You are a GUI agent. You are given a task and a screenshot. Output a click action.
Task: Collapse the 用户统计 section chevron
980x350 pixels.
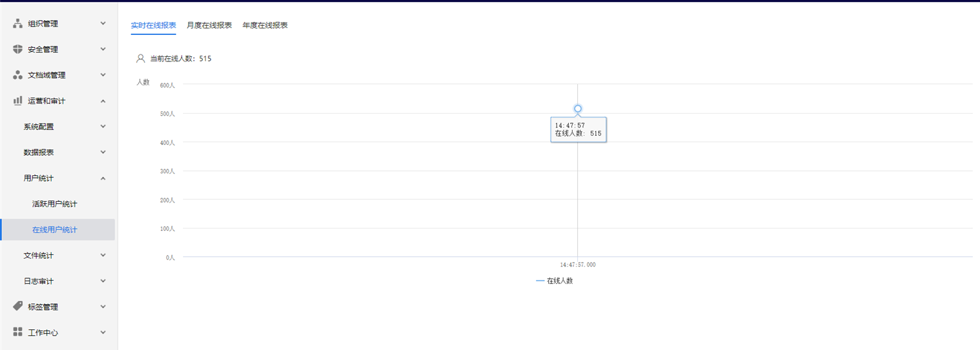103,178
